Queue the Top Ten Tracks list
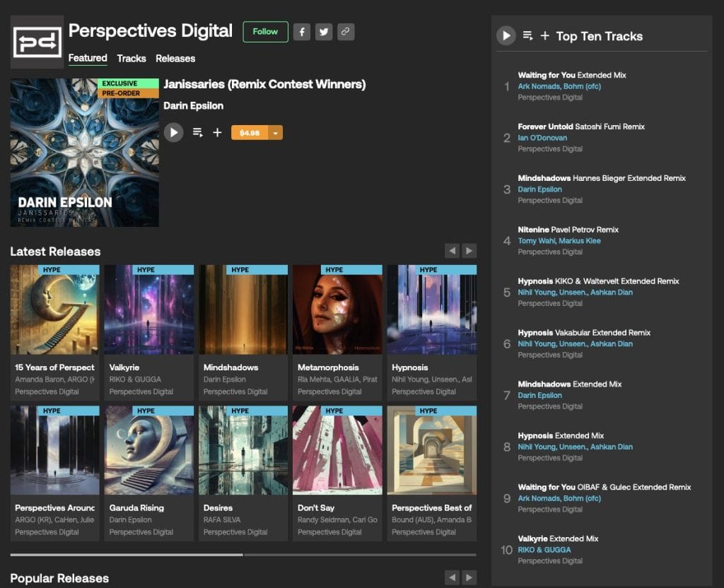The height and width of the screenshot is (588, 724). (x=527, y=35)
